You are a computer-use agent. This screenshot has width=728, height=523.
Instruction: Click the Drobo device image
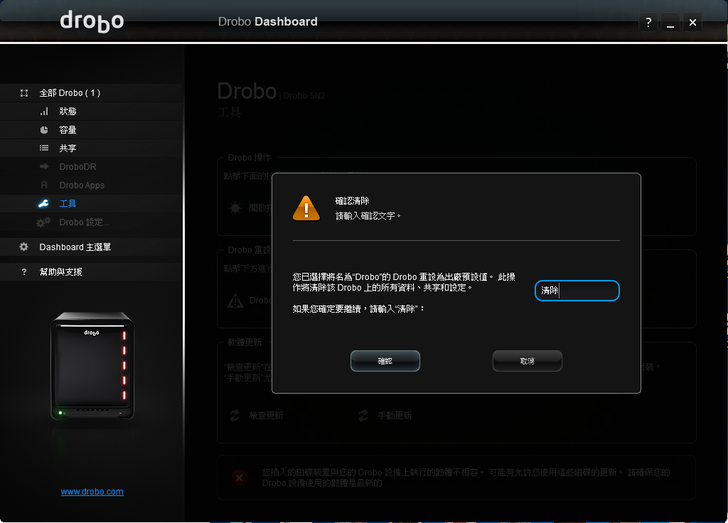(x=92, y=367)
